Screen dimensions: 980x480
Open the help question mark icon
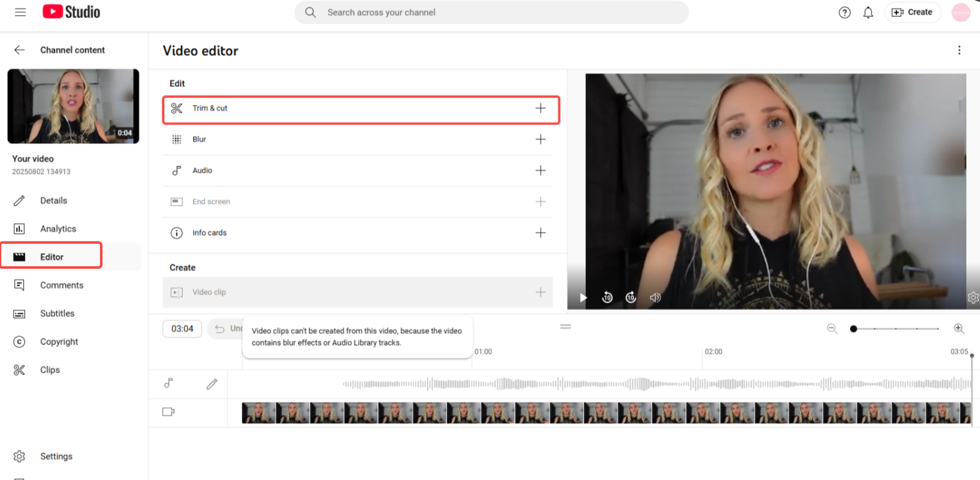[x=844, y=12]
